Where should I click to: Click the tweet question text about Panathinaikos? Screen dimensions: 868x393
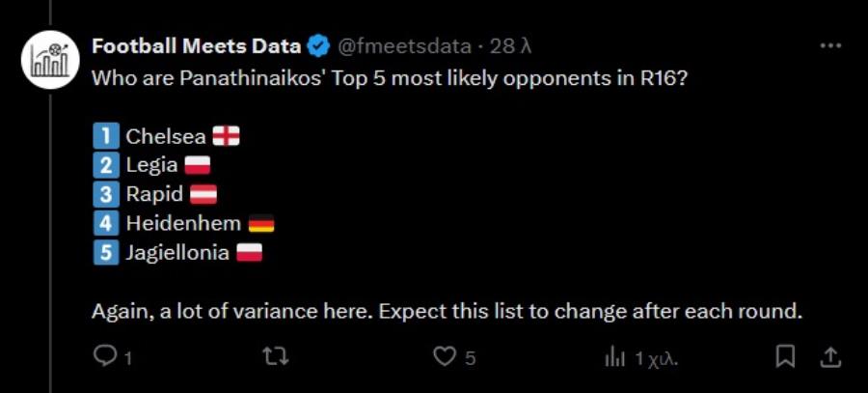click(x=390, y=78)
